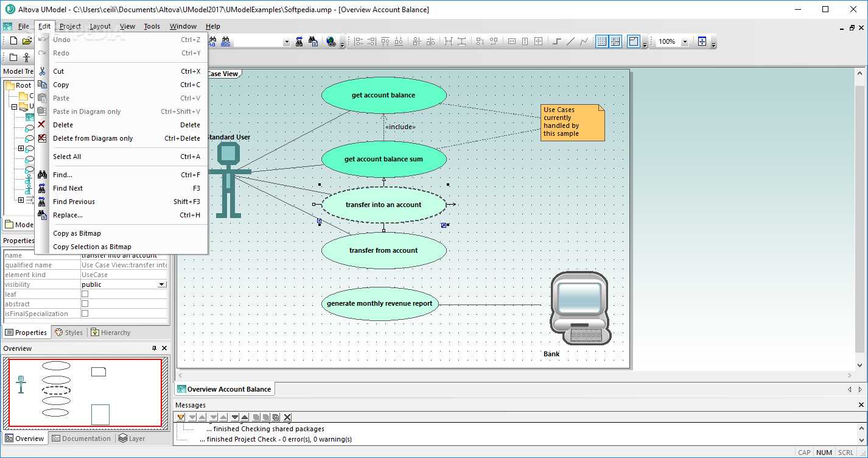The image size is (868, 458).
Task: Open the Project menu
Action: (71, 26)
